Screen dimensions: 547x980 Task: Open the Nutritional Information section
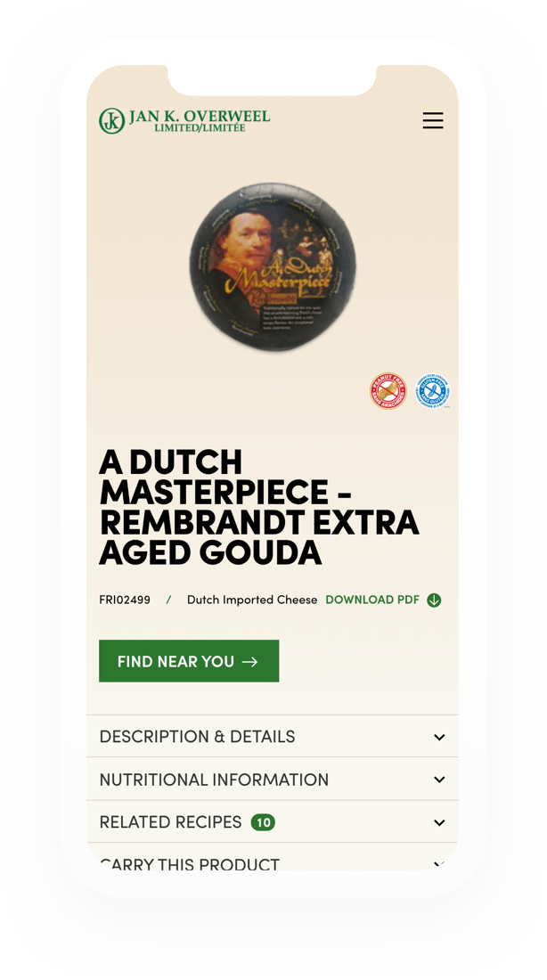(x=273, y=780)
